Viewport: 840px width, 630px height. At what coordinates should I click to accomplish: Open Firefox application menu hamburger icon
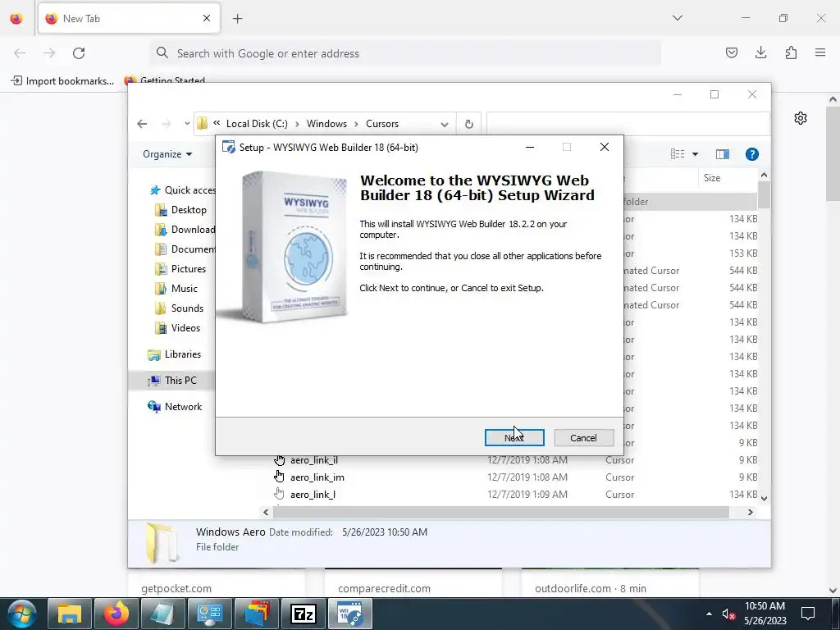click(x=820, y=52)
